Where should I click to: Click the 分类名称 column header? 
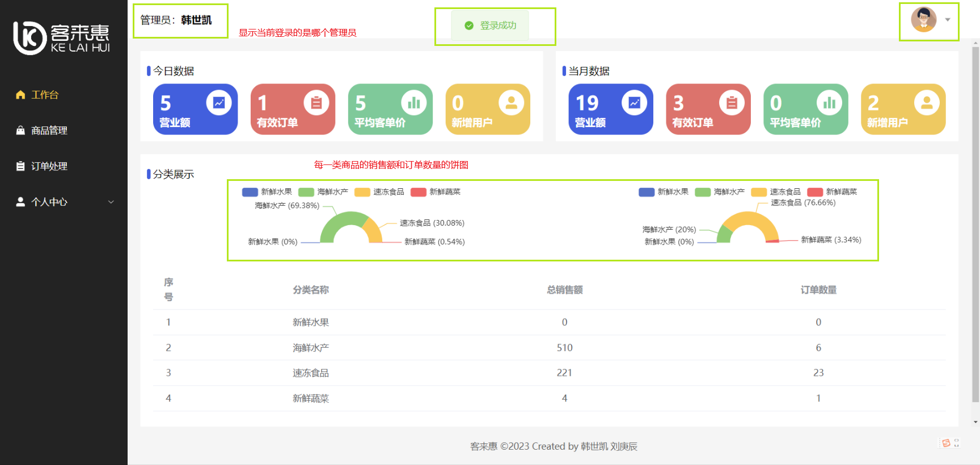[x=311, y=290]
